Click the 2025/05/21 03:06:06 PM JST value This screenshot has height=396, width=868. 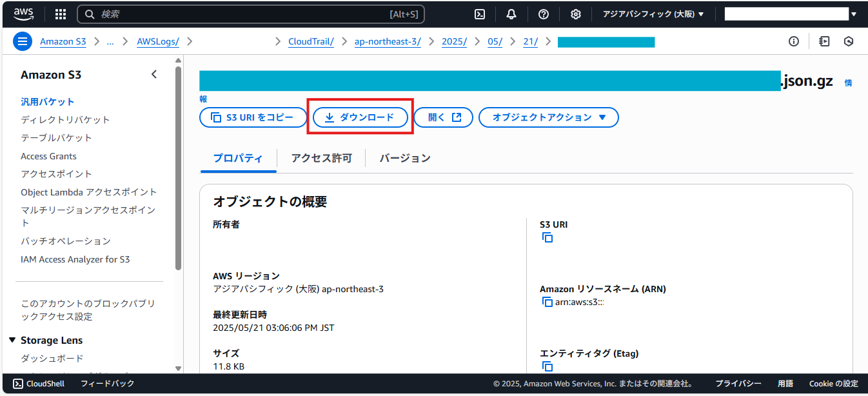click(273, 328)
